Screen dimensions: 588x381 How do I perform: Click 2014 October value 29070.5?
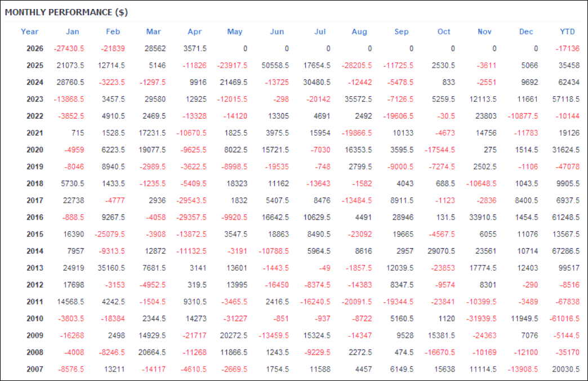[441, 251]
